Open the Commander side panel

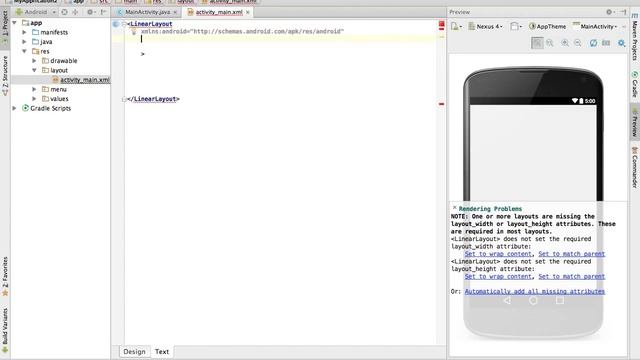[635, 167]
